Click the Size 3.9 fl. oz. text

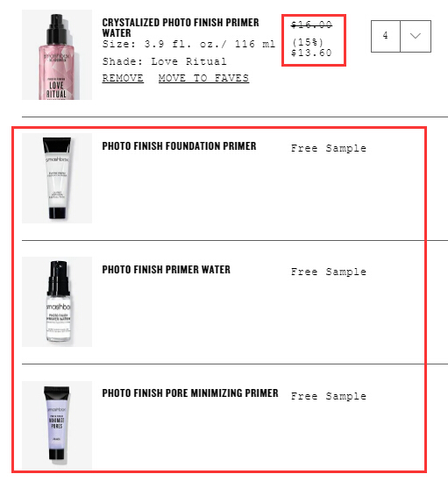pyautogui.click(x=188, y=44)
